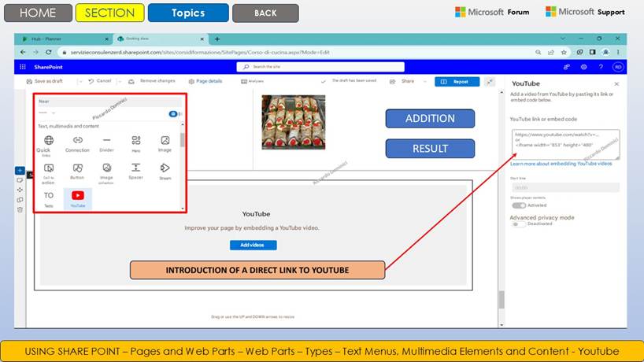644x362 pixels.
Task: Expand the Cancel dropdown arrow
Action: point(120,82)
